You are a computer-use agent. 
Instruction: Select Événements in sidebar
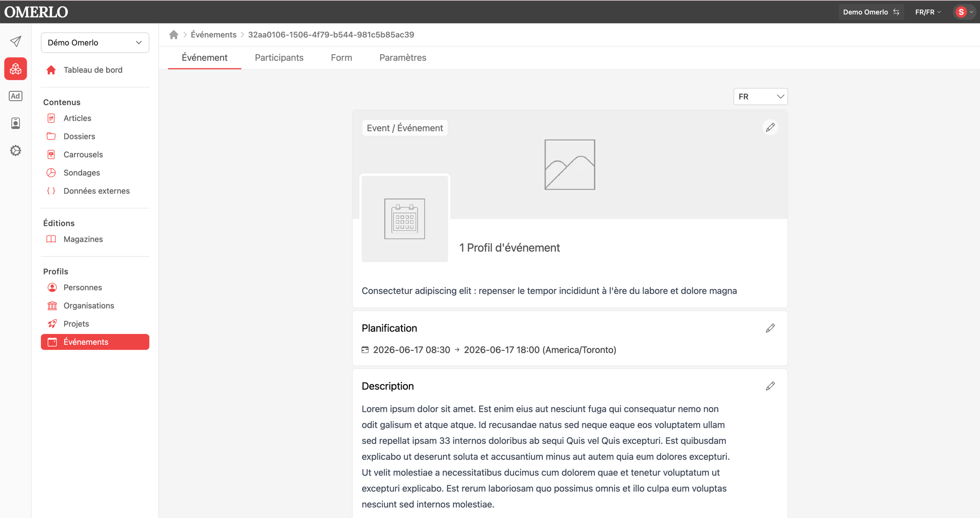click(95, 342)
